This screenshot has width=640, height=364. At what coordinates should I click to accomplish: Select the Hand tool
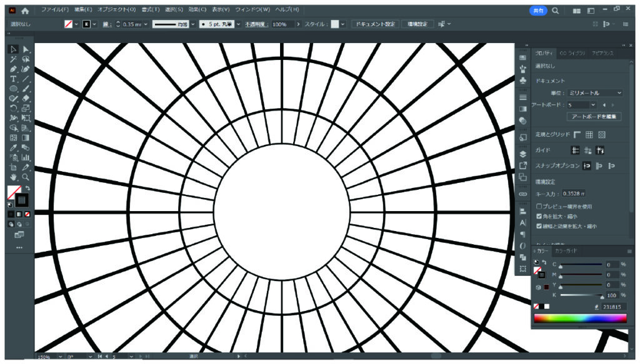click(13, 177)
